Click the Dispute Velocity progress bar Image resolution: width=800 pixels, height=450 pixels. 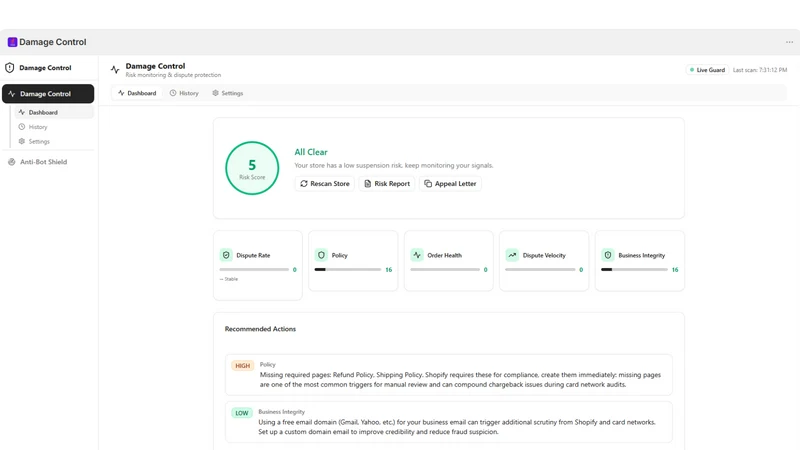[540, 269]
